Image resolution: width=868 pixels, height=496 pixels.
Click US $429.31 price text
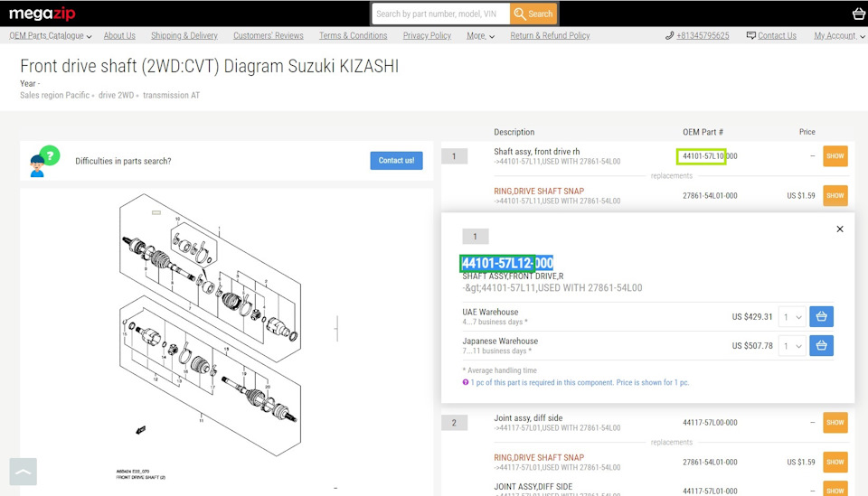click(x=751, y=317)
